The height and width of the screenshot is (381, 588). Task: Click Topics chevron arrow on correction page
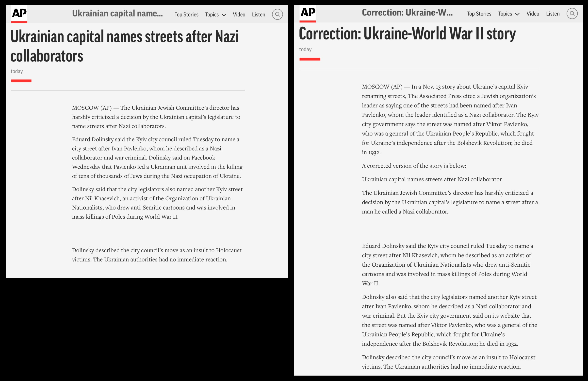click(517, 14)
